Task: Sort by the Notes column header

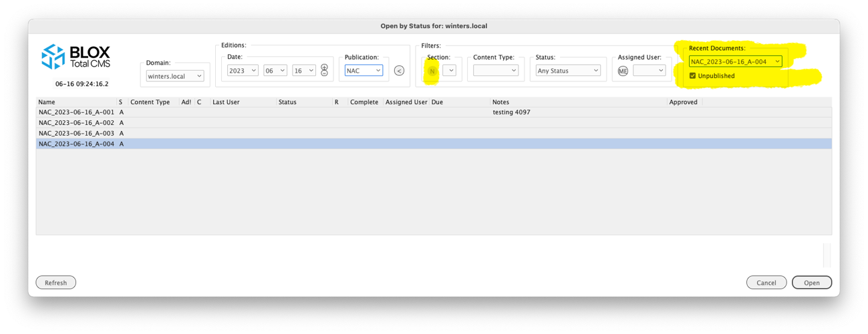Action: [x=579, y=102]
